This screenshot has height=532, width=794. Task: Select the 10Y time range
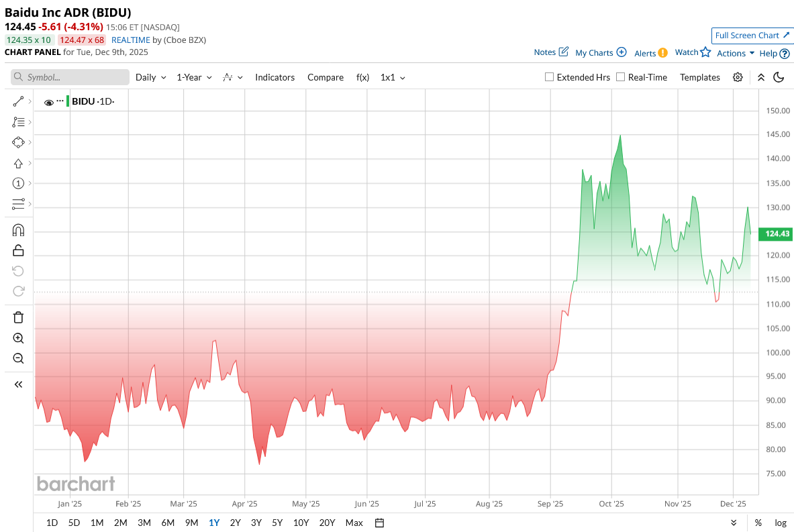click(301, 523)
